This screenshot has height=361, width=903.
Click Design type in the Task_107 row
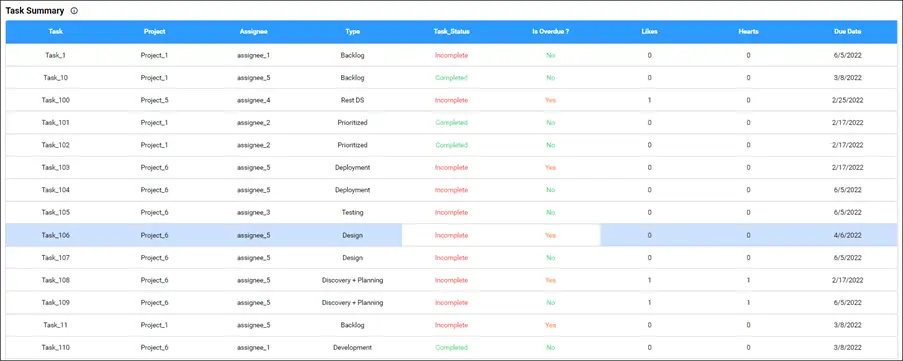pyautogui.click(x=352, y=258)
